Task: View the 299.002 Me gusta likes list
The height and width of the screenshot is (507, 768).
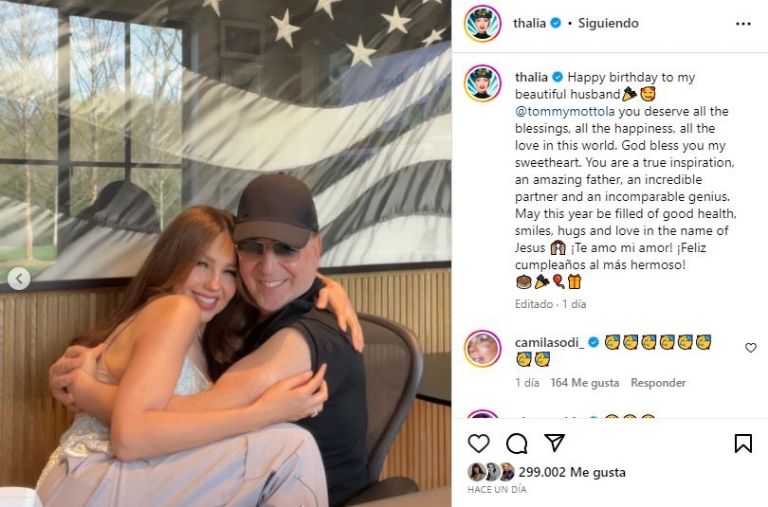Action: 572,472
